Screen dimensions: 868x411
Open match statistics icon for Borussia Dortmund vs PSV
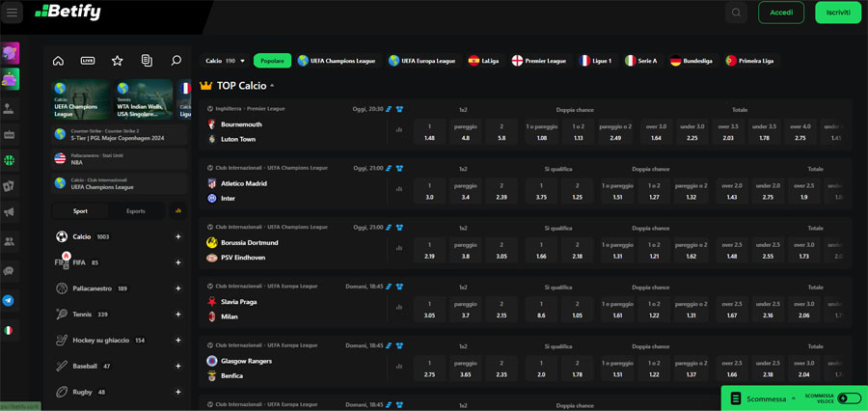(x=398, y=248)
